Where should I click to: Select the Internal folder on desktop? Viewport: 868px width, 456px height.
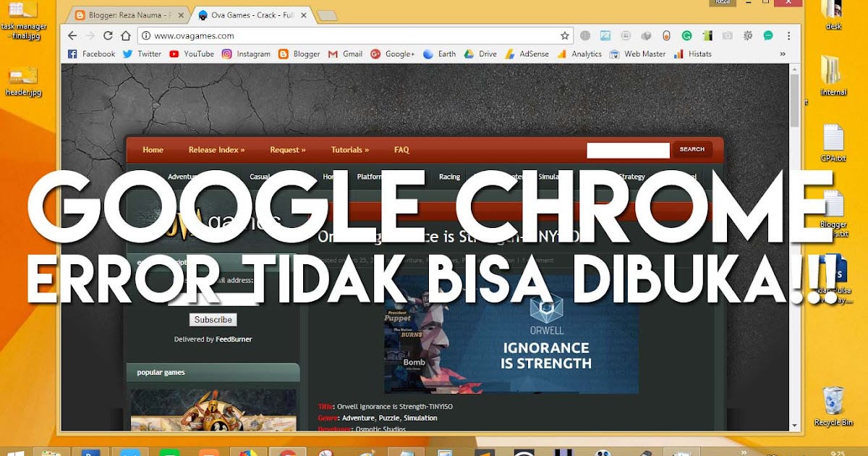(833, 75)
